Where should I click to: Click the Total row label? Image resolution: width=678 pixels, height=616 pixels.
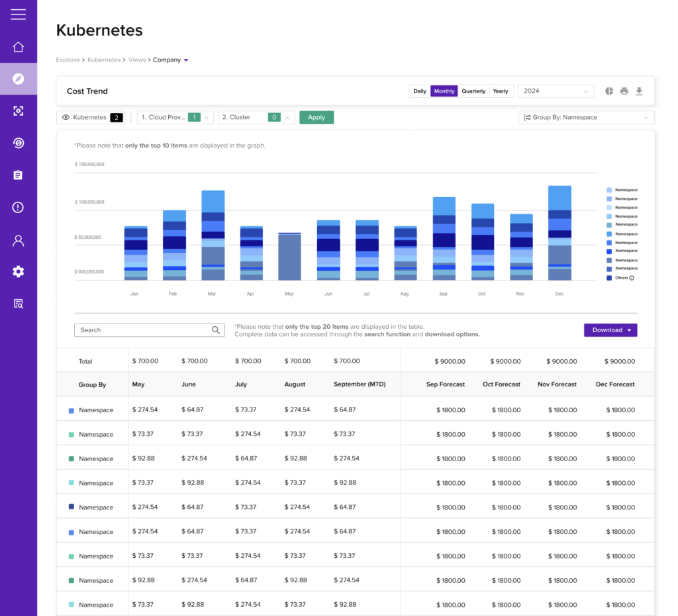coord(85,361)
